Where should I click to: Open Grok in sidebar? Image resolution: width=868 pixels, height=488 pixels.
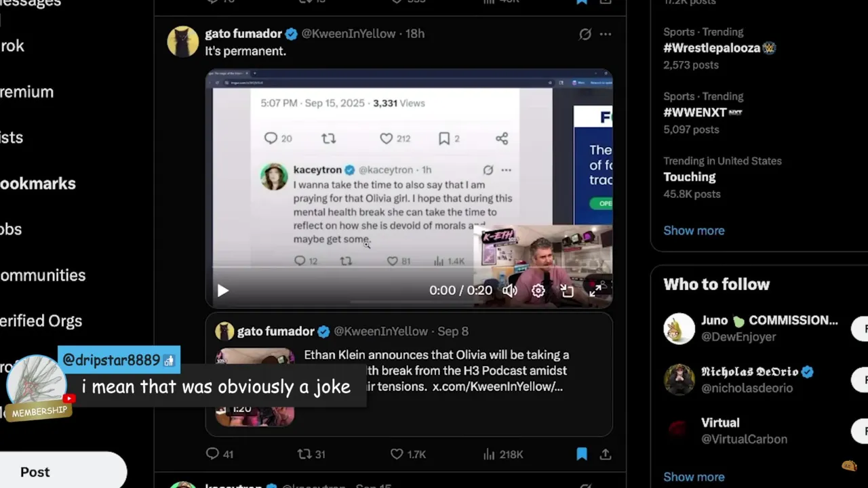pyautogui.click(x=12, y=46)
